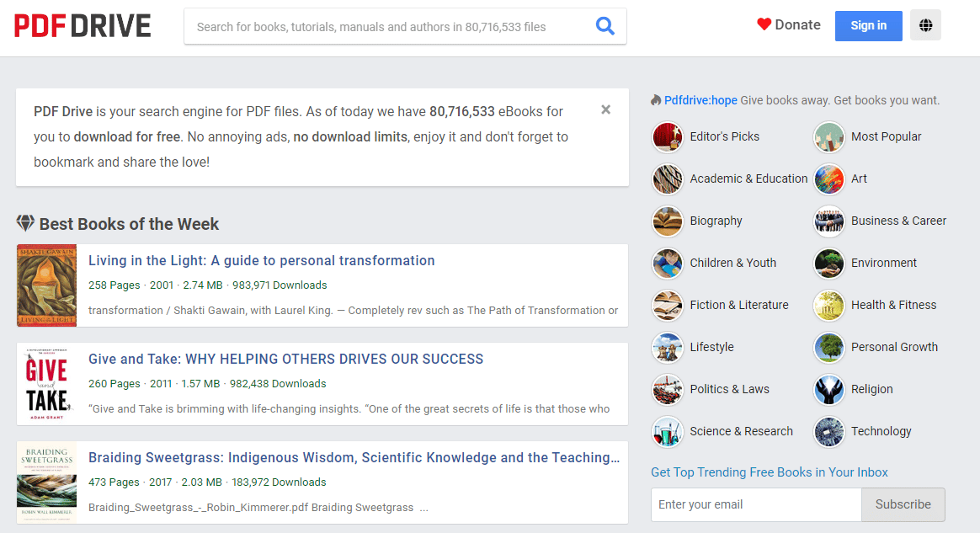This screenshot has height=533, width=980.
Task: Select the Art category icon
Action: coord(828,179)
